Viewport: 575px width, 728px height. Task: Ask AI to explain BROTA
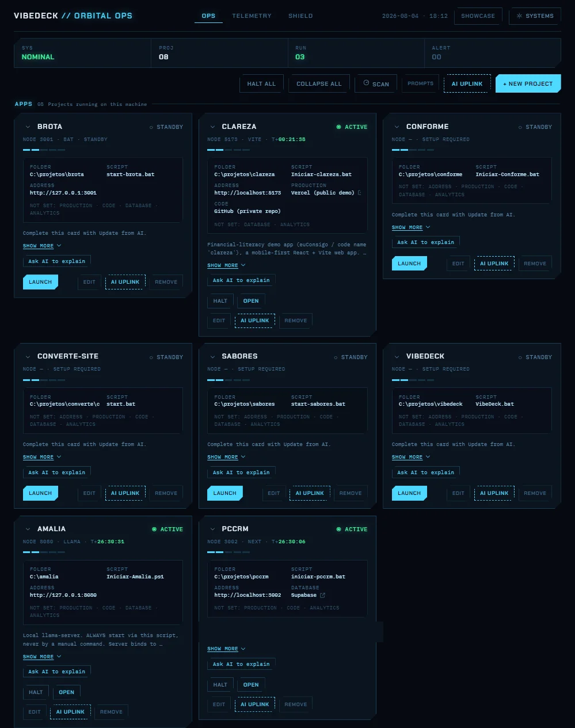pyautogui.click(x=56, y=261)
